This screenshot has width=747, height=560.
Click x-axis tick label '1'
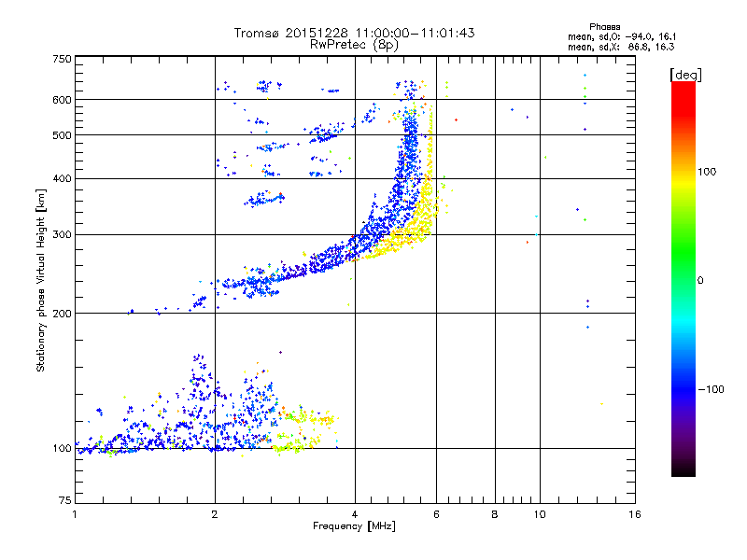75,514
